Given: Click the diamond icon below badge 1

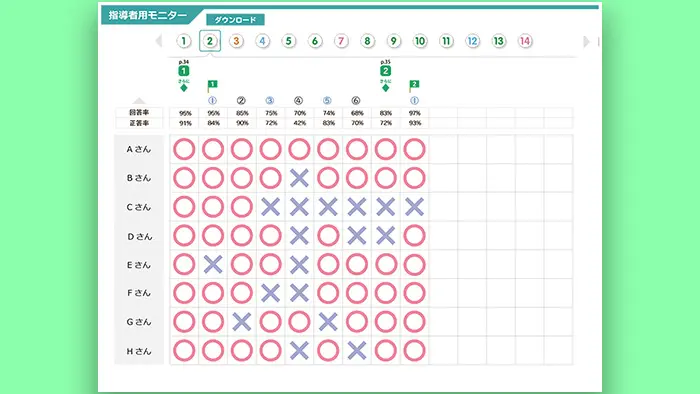Looking at the screenshot, I should (x=183, y=87).
